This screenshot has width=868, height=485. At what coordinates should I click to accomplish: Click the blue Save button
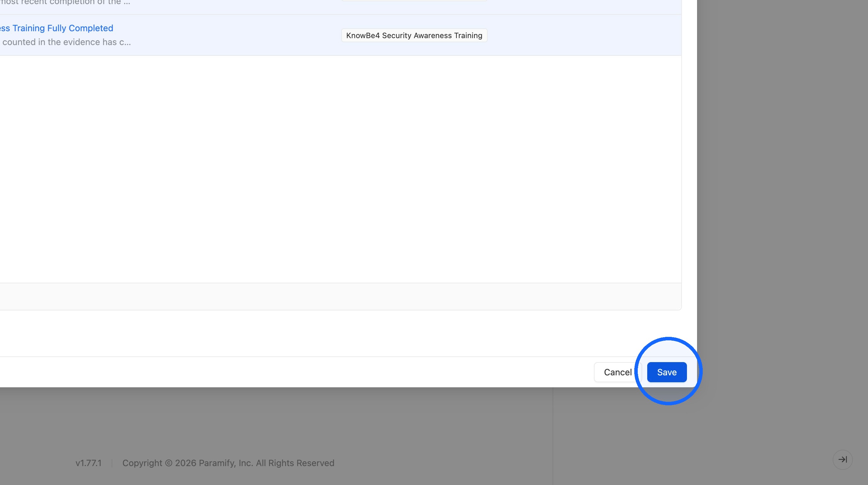pos(667,372)
